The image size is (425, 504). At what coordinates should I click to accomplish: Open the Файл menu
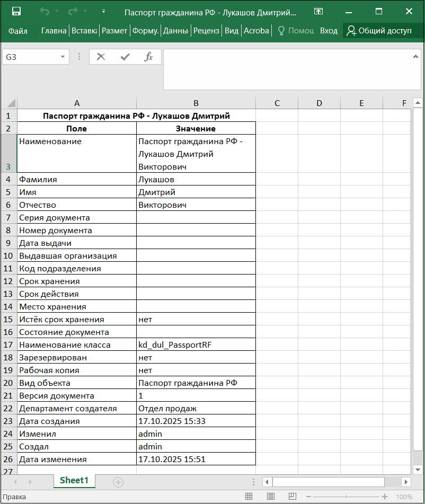[x=17, y=31]
